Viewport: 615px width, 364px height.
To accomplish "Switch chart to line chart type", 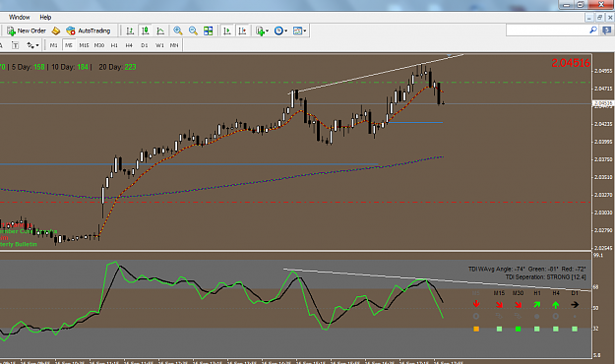I will (160, 30).
